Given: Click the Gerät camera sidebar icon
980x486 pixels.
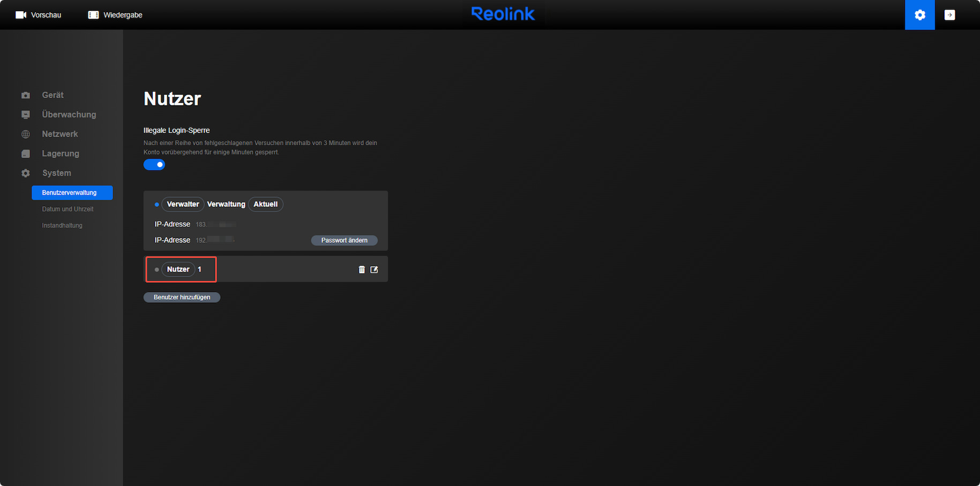Looking at the screenshot, I should [x=26, y=95].
